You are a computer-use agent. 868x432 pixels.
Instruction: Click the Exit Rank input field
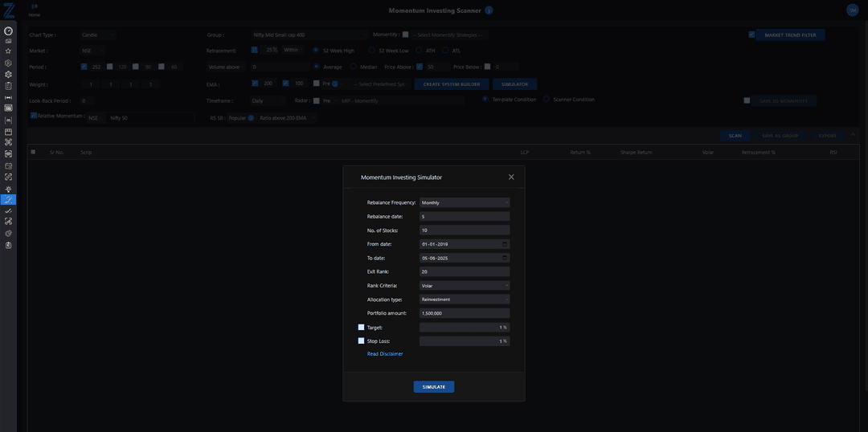click(x=465, y=271)
